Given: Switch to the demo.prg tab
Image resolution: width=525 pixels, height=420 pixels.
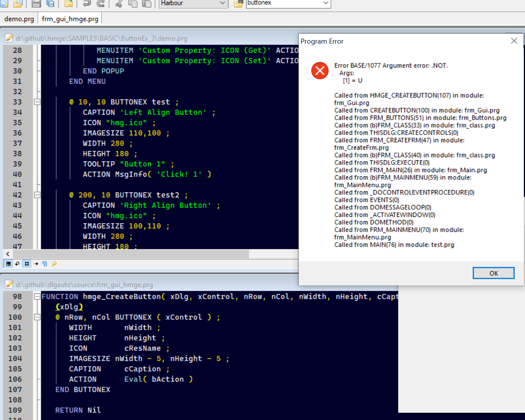Looking at the screenshot, I should [x=19, y=19].
